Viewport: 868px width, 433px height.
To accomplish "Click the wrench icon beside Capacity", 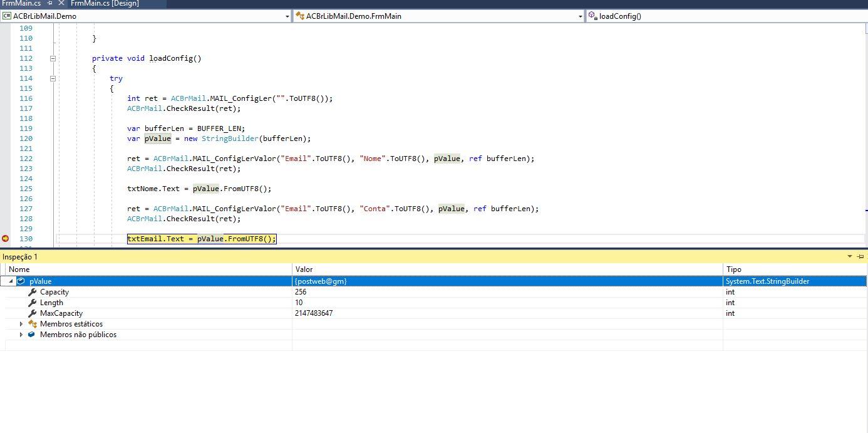I will pos(32,292).
